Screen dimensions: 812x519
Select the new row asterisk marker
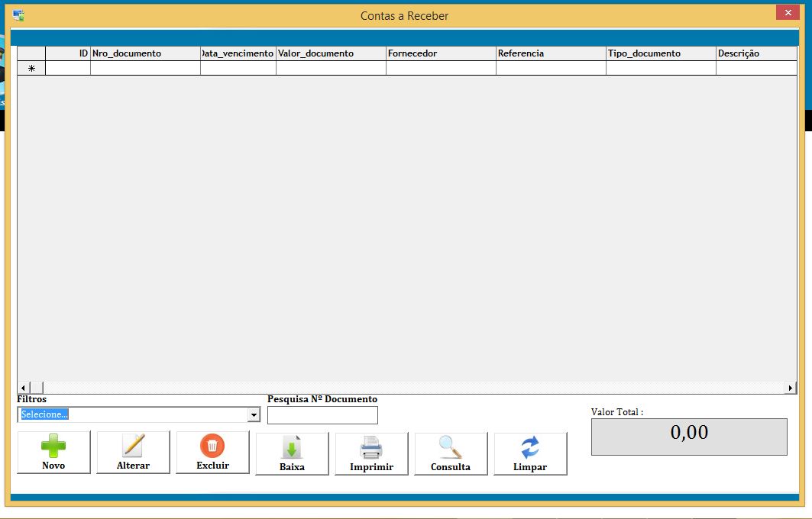pyautogui.click(x=31, y=68)
